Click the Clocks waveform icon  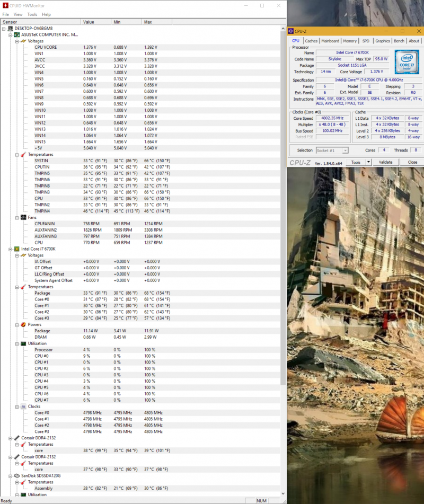point(23,406)
